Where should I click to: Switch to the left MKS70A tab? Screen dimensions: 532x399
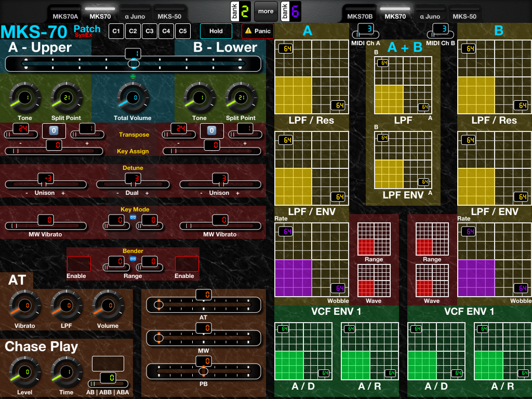65,14
